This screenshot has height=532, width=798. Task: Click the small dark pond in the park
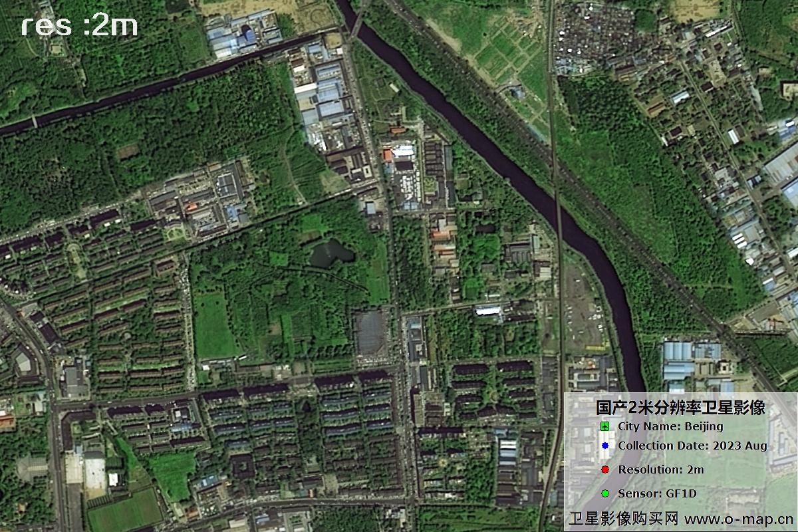(330, 253)
